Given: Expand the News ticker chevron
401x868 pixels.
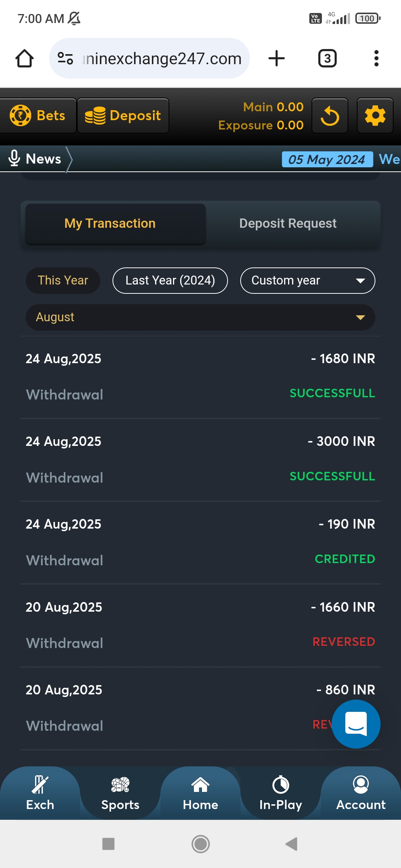Looking at the screenshot, I should click(69, 159).
